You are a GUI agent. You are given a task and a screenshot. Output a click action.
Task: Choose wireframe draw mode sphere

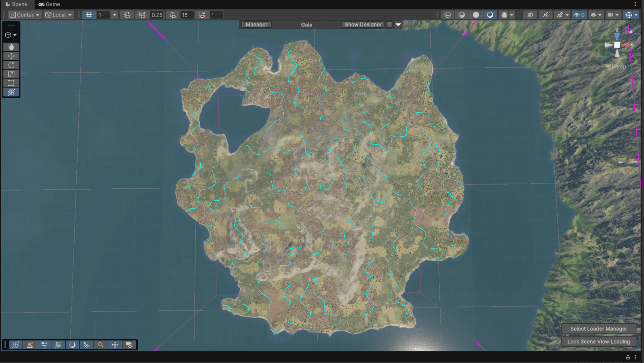447,15
